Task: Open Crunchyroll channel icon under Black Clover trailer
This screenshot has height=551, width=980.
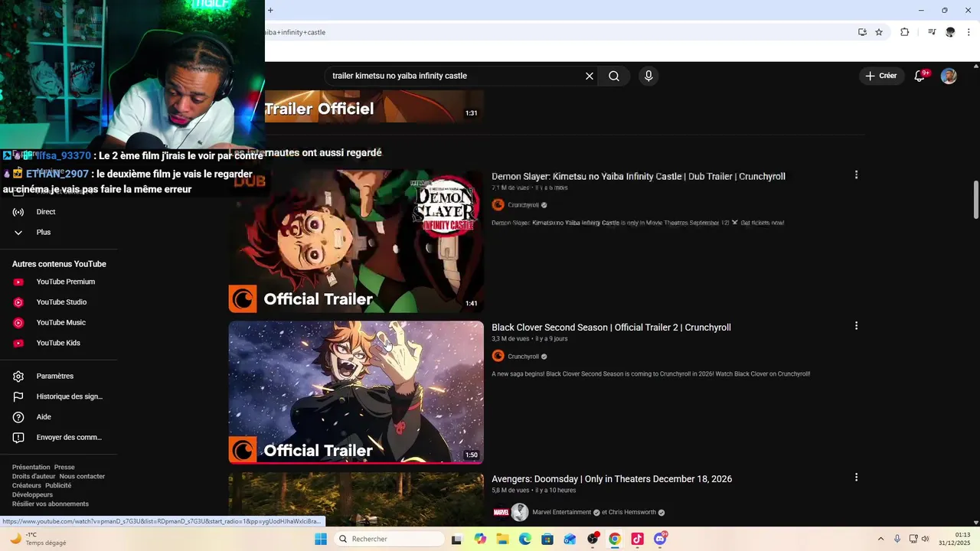Action: [x=498, y=356]
